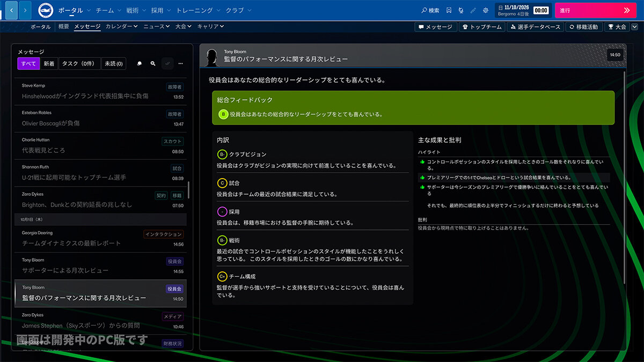This screenshot has height=362, width=644.
Task: Open Zara Dykes message about Dunk contract
Action: 101,200
